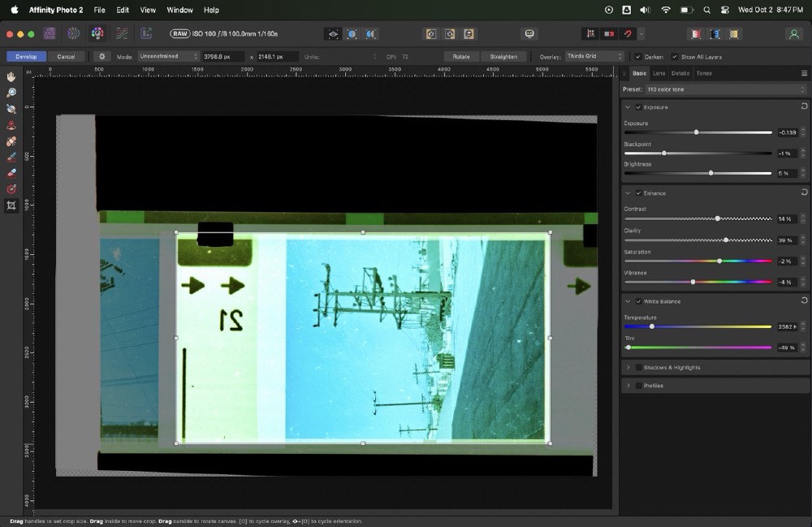Click the Sync Before icon
The height and width of the screenshot is (527, 812).
point(431,34)
